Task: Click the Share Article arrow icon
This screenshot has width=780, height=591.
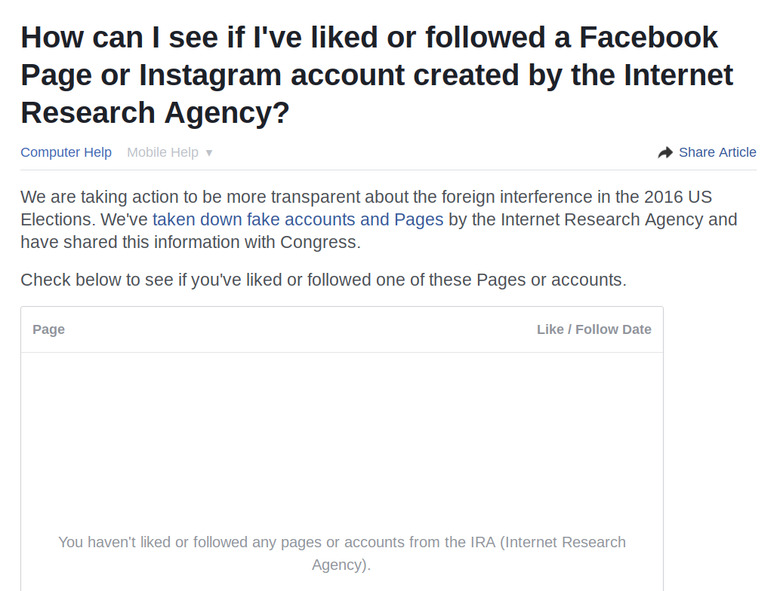Action: [x=665, y=153]
